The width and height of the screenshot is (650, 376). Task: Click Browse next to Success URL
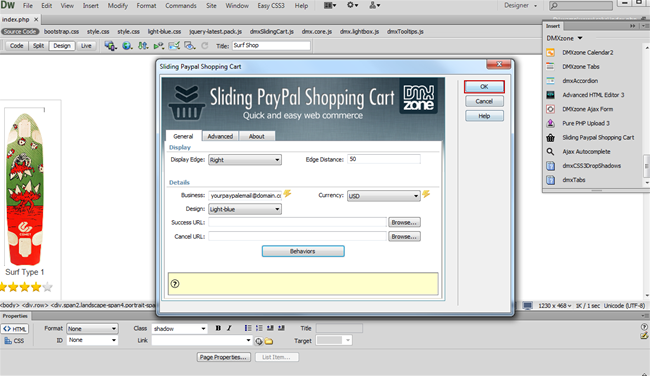(404, 223)
